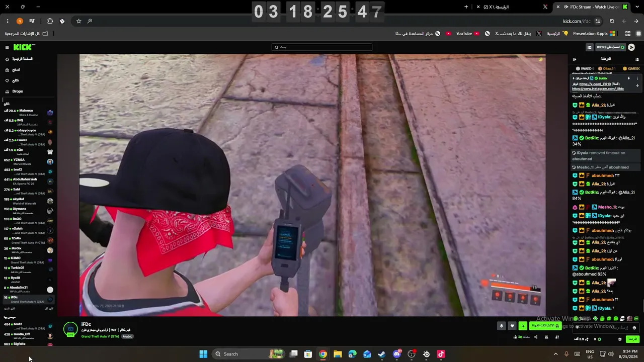The height and width of the screenshot is (362, 644).
Task: Click the green sparkle subscribe button
Action: (x=523, y=326)
